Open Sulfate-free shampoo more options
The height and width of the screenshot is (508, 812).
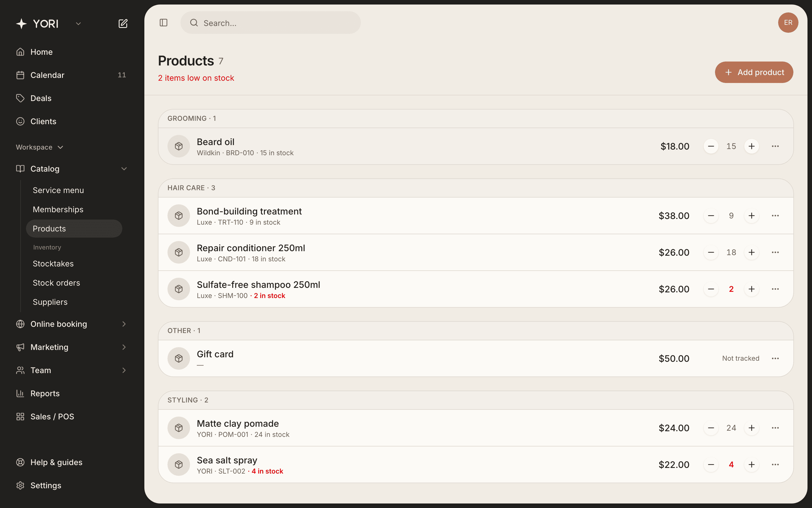click(x=775, y=289)
